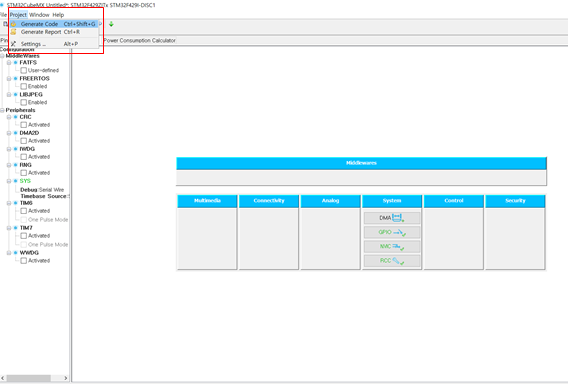Click the Debug Serial Wire entry

tap(42, 189)
